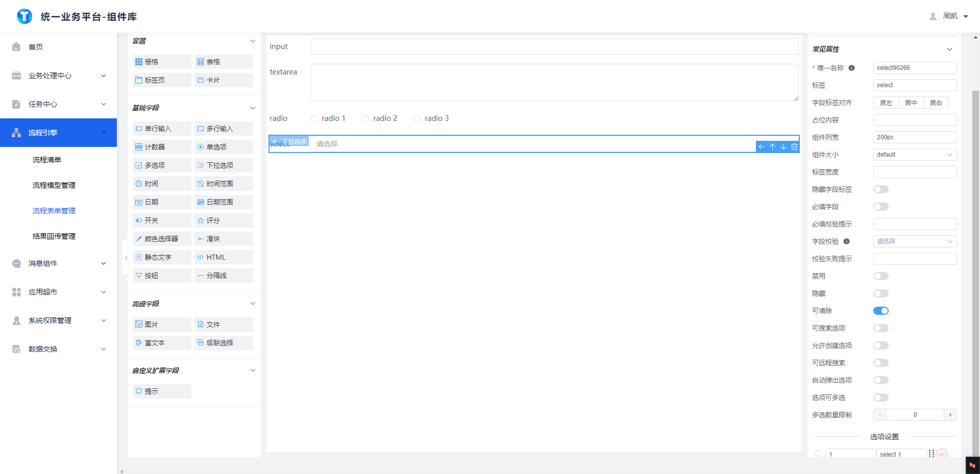Toggle 可搜索选项 switch

coord(881,328)
